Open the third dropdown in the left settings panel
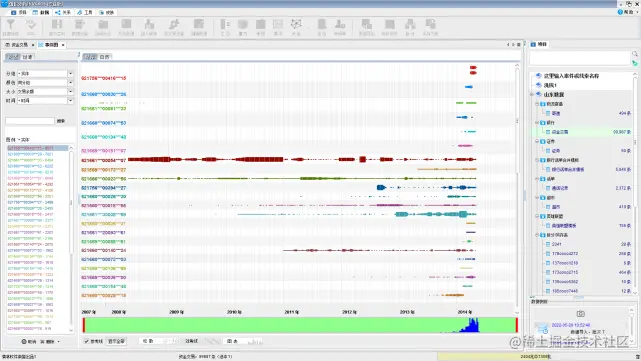Screen dimensions: 641x361 (70, 92)
